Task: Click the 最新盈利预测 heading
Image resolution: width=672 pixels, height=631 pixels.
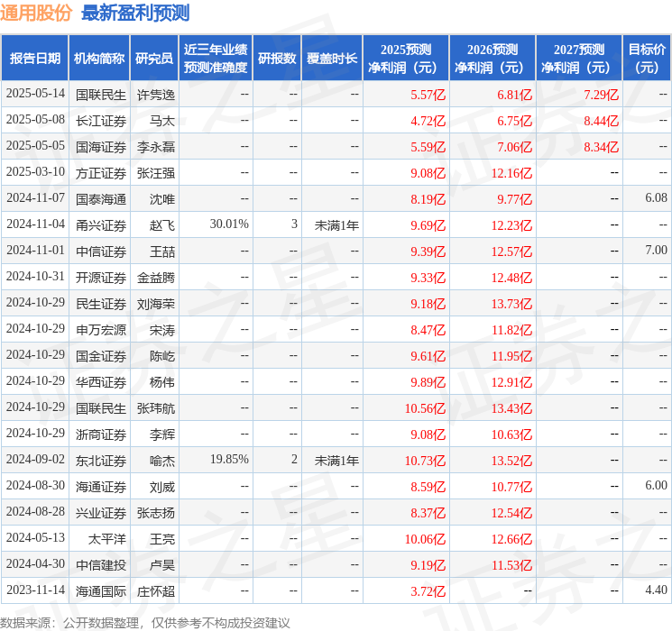Action: [x=135, y=13]
